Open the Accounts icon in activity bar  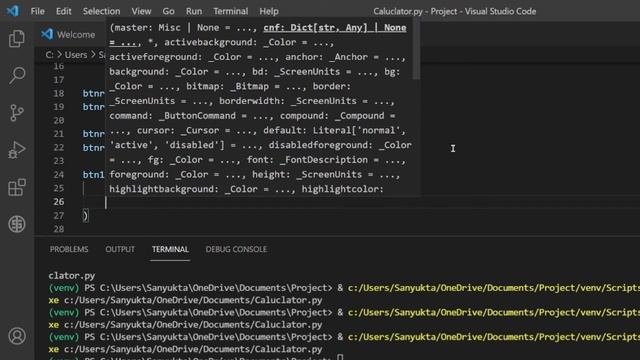click(x=17, y=336)
